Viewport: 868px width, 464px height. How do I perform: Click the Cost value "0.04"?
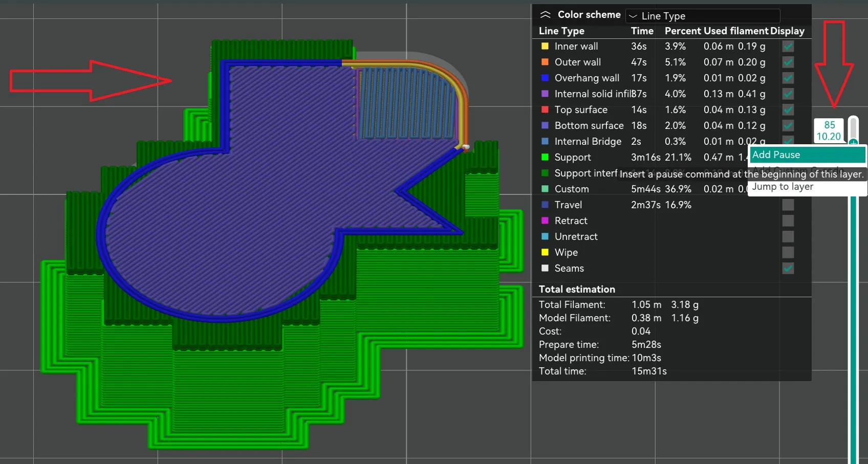tap(641, 331)
